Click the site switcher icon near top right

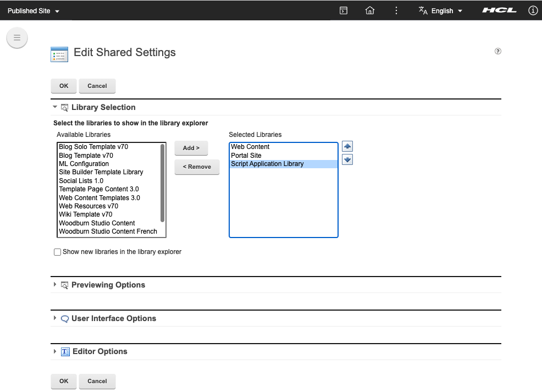[343, 10]
